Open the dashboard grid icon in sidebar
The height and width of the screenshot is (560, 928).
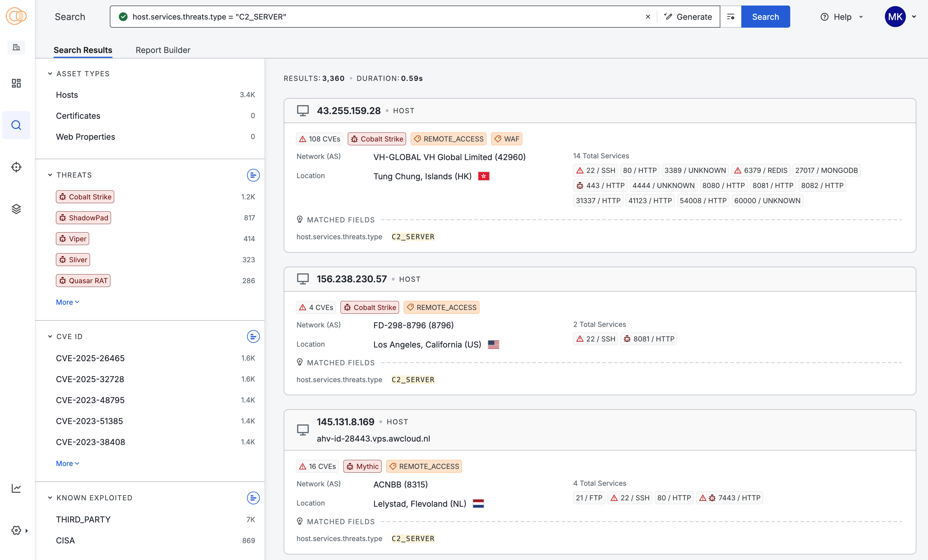click(x=16, y=83)
